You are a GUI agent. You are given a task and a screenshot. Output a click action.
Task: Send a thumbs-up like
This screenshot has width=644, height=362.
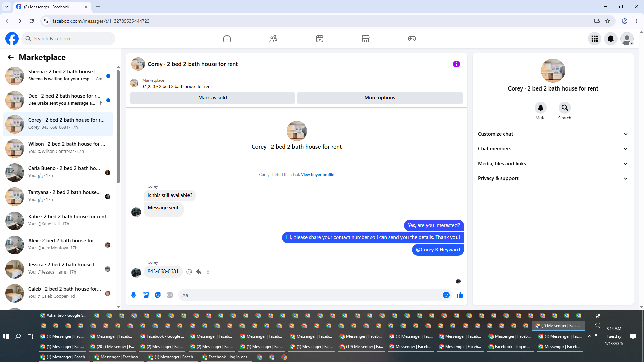(460, 295)
